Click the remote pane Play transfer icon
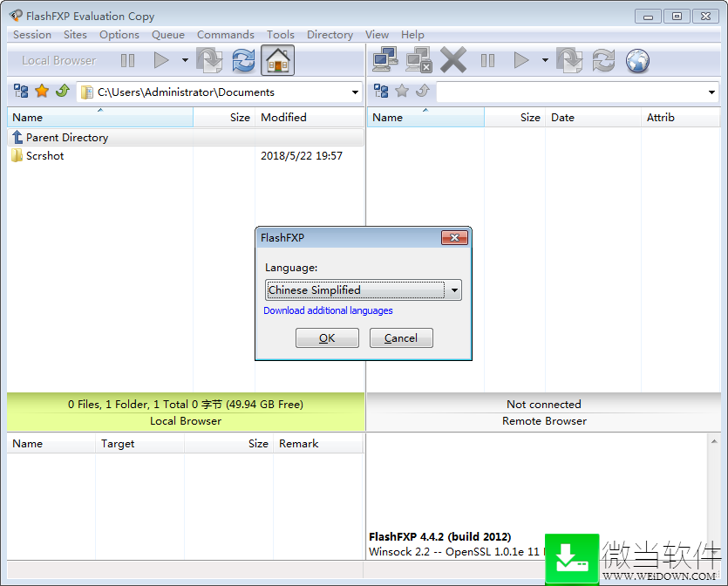The width and height of the screenshot is (728, 586). pyautogui.click(x=521, y=60)
